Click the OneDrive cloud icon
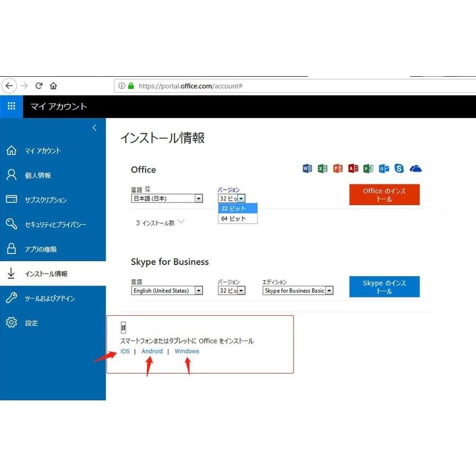Screen dimensions: 476x476 coord(416,169)
